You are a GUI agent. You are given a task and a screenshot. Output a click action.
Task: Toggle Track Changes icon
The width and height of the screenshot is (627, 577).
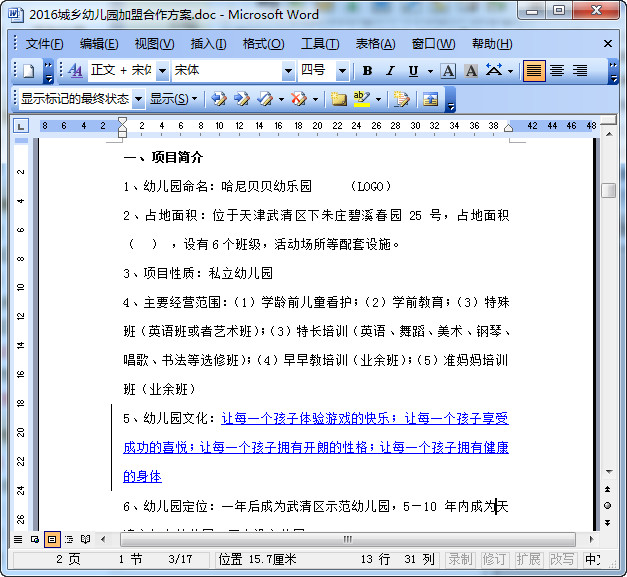point(401,98)
